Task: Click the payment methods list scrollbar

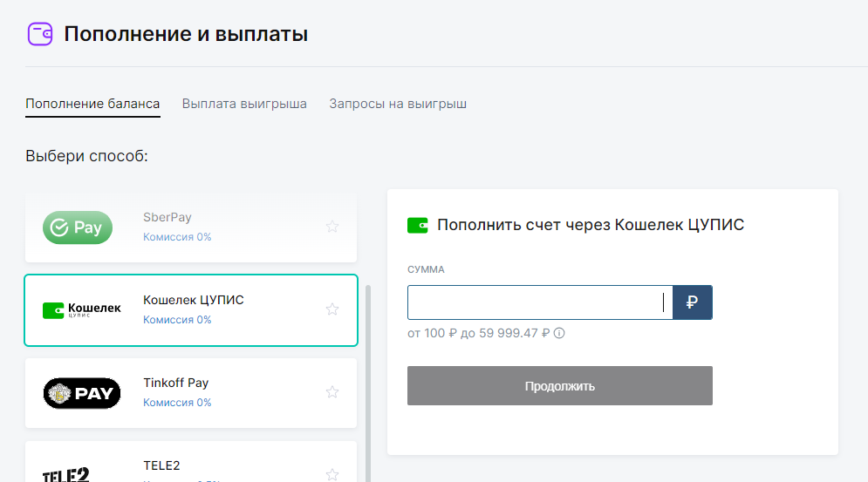Action: [x=367, y=383]
